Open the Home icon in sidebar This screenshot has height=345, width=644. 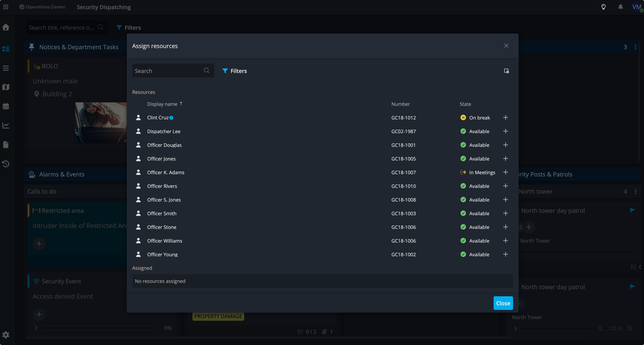(x=6, y=27)
